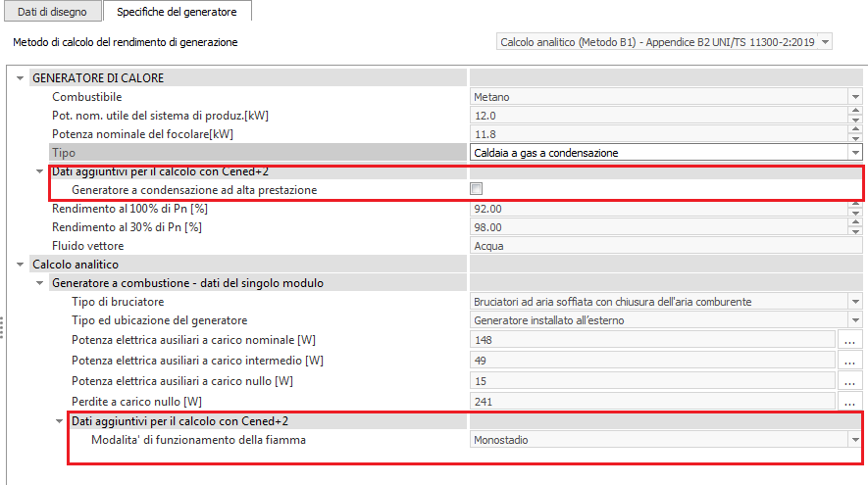This screenshot has width=868, height=485.
Task: Click ellipsis button for potenza ausiliari carico nominale
Action: [x=850, y=339]
